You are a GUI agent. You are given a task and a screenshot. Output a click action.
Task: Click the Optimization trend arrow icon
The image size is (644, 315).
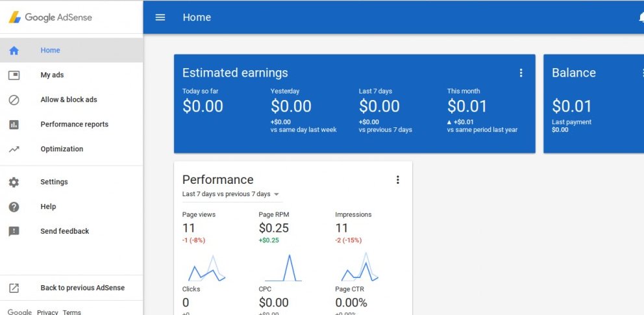point(14,149)
